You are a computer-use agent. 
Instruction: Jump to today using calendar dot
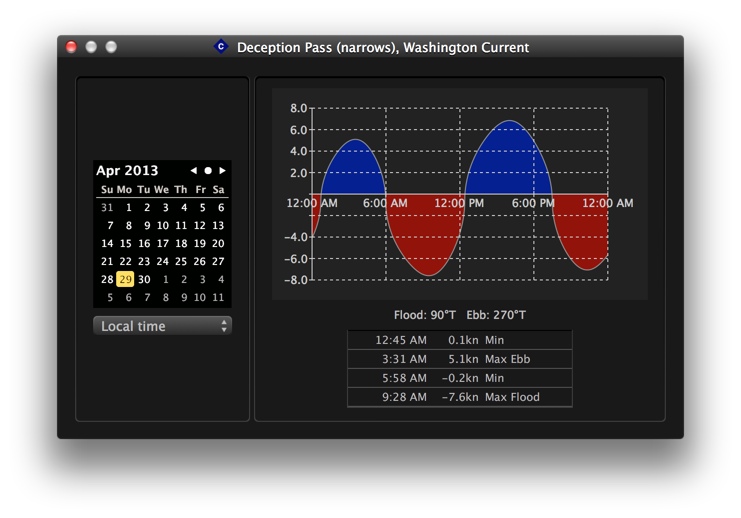[x=207, y=171]
